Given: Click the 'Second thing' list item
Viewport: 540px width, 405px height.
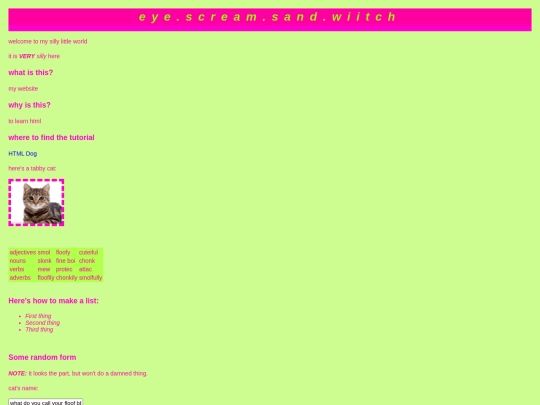Looking at the screenshot, I should [x=42, y=323].
